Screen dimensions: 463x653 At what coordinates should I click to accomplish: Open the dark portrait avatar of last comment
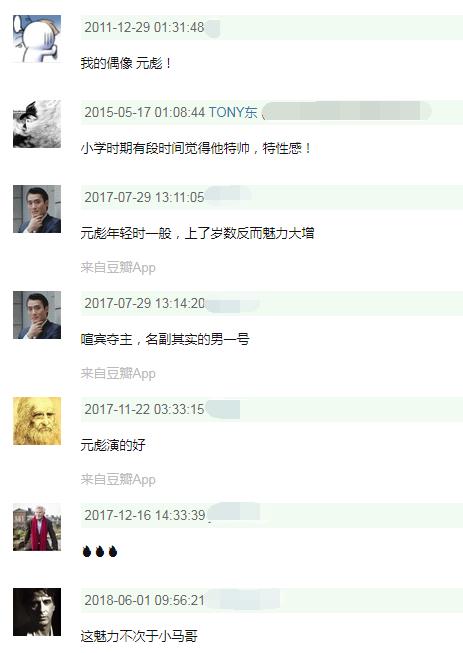coord(37,612)
